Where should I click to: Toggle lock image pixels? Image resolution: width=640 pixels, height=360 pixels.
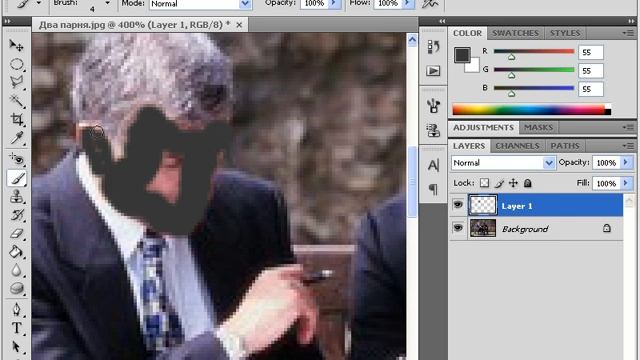[x=499, y=183]
